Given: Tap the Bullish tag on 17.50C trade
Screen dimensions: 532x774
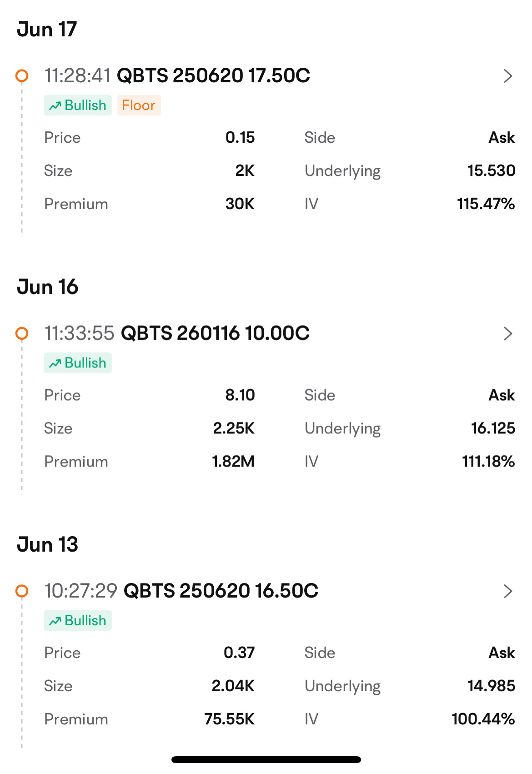Looking at the screenshot, I should click(78, 106).
